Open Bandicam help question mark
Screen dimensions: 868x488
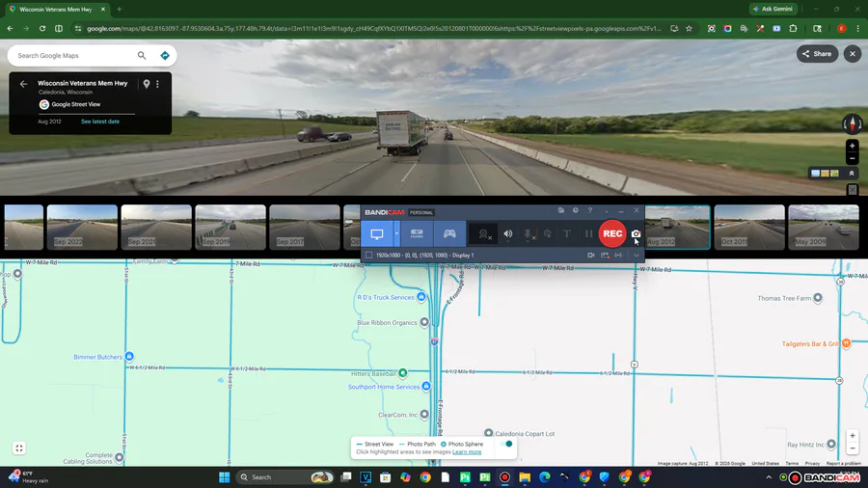pyautogui.click(x=590, y=210)
